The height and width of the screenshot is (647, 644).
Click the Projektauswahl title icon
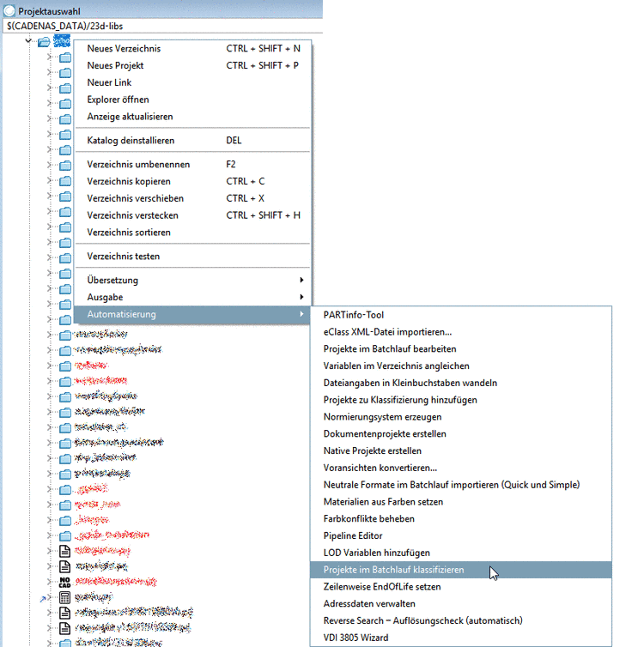[x=9, y=10]
